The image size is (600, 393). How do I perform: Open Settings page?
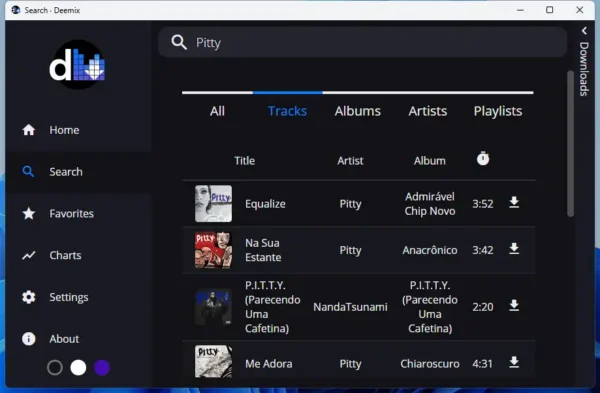point(69,297)
